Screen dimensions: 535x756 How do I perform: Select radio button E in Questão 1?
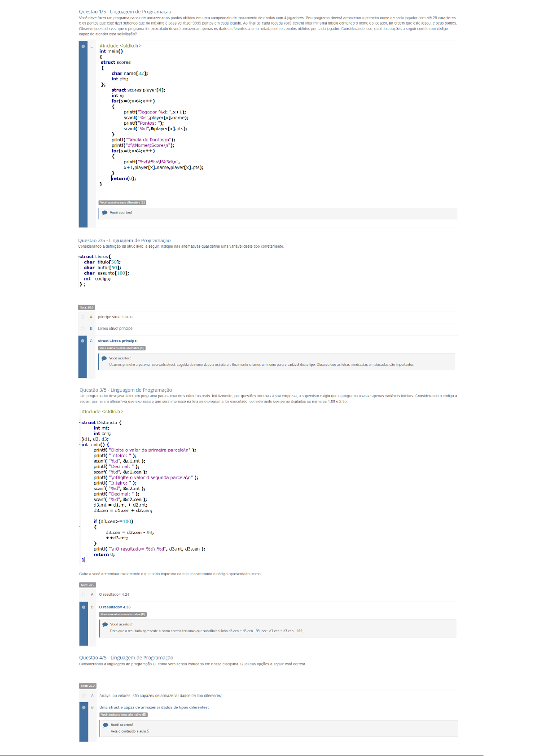[x=83, y=46]
